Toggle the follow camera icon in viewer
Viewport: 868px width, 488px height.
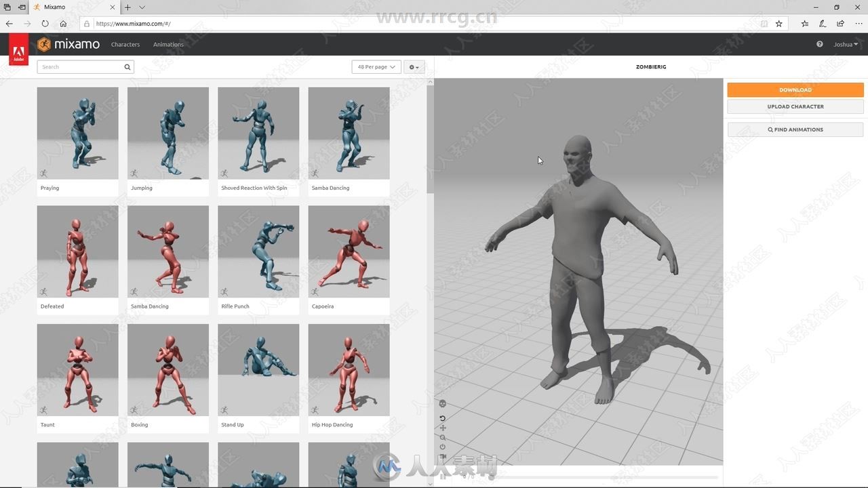[x=442, y=457]
